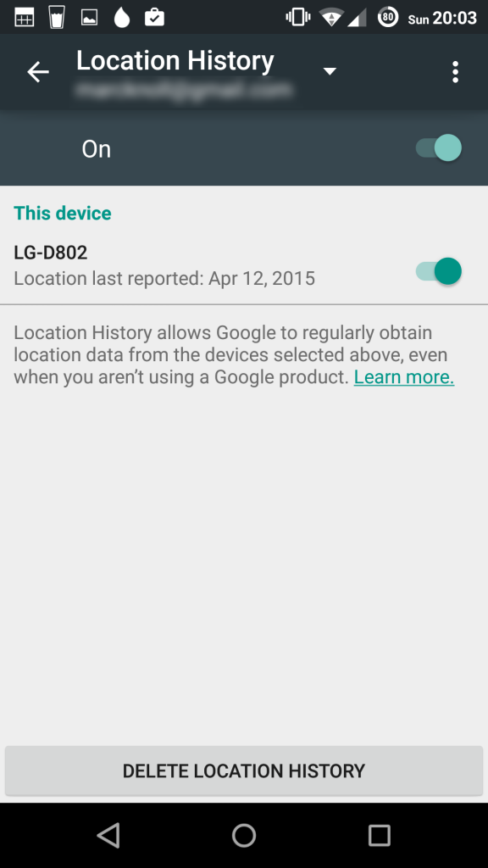Tap the picture notification icon

point(89,18)
